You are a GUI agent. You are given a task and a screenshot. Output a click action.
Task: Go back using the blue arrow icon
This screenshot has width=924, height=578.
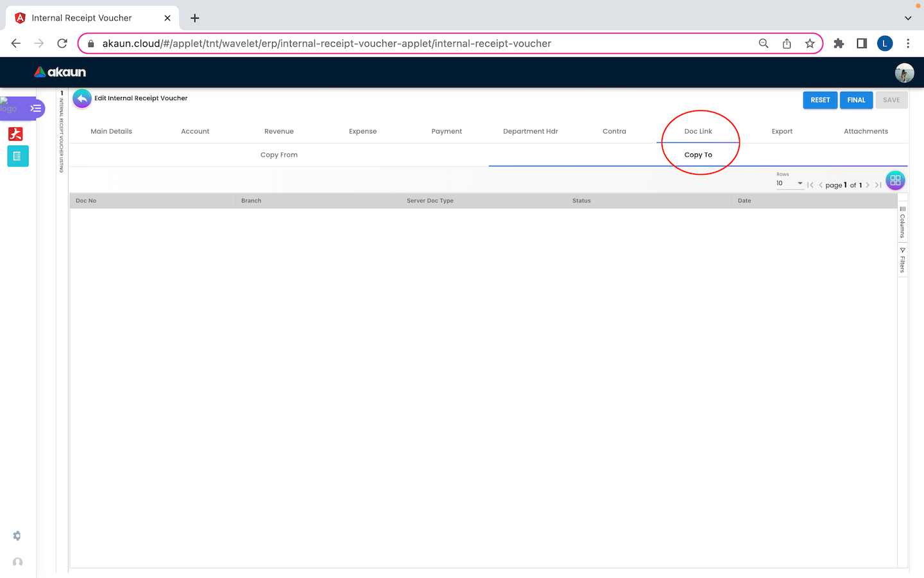pyautogui.click(x=82, y=98)
